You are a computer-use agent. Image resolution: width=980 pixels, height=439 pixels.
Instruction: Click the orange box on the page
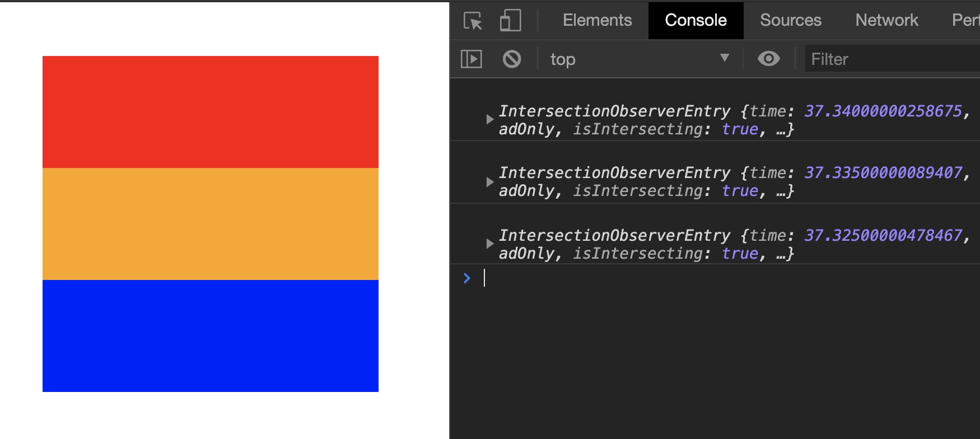(211, 224)
